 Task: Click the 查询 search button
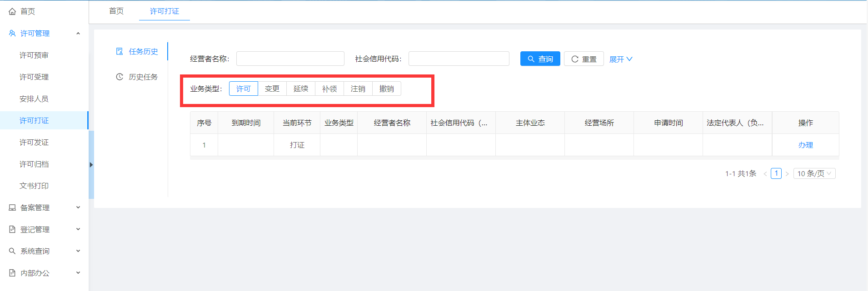(x=540, y=59)
